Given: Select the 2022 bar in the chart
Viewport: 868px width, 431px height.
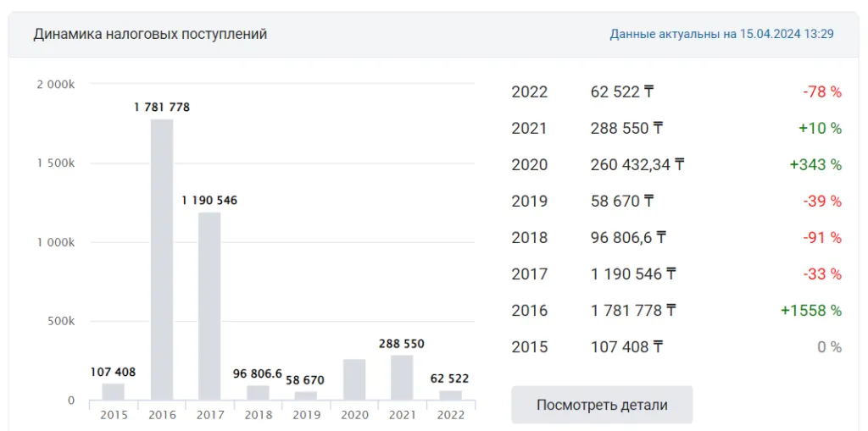Looking at the screenshot, I should click(x=450, y=395).
